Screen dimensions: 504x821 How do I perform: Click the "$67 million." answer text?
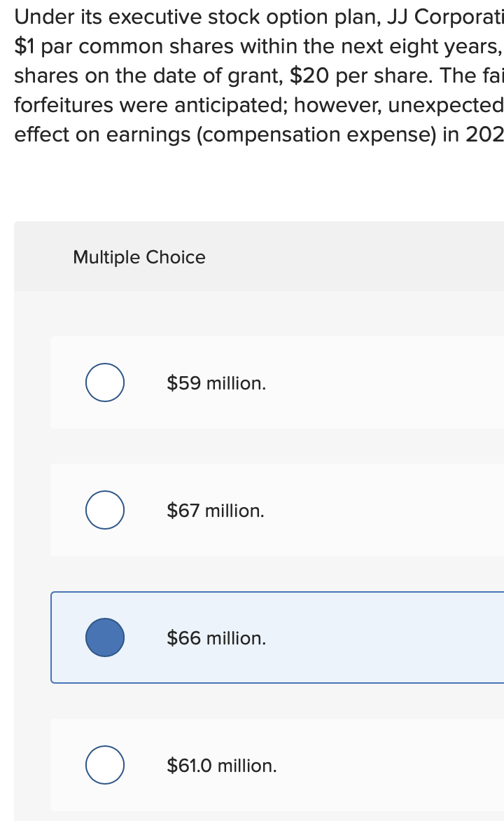tap(216, 511)
